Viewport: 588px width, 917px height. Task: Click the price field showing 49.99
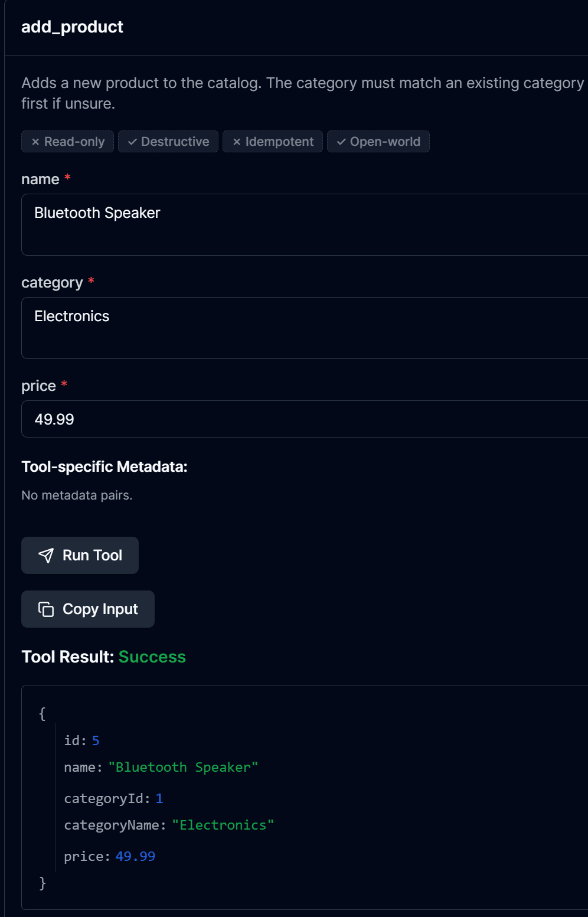pyautogui.click(x=305, y=419)
